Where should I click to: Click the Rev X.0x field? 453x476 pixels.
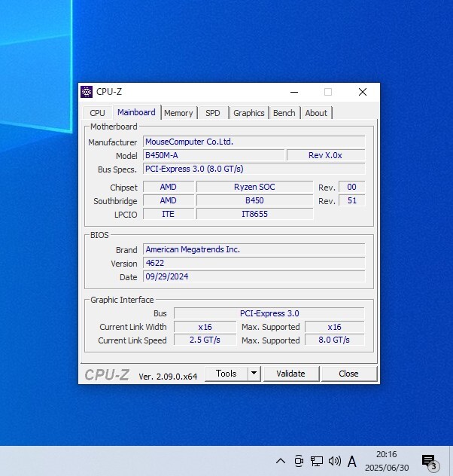326,155
